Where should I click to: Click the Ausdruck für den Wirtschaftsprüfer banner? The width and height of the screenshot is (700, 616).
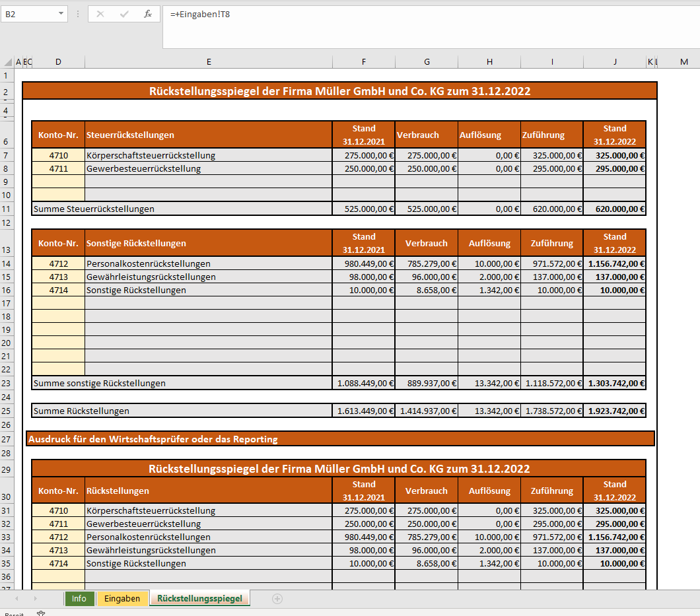(341, 439)
